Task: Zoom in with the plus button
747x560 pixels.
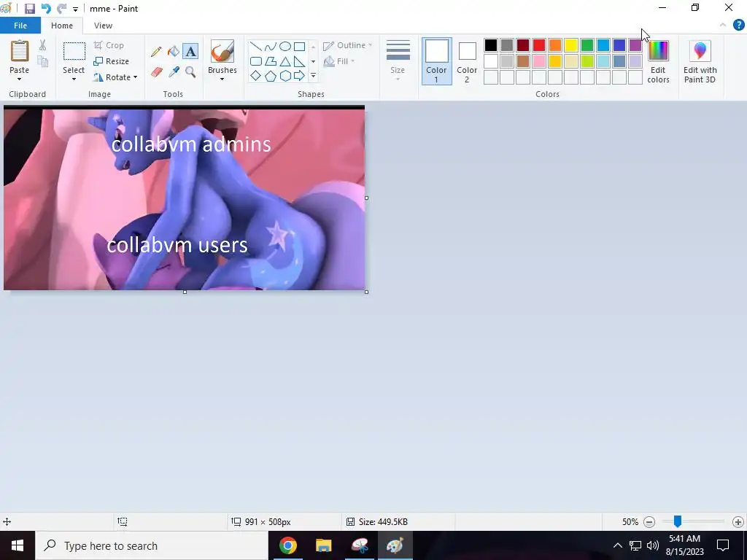Action: click(x=738, y=522)
